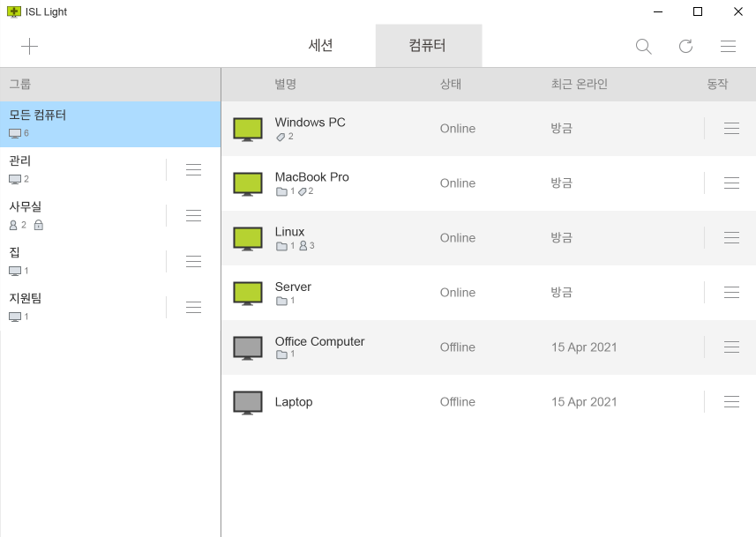Open the action menu for the 사무실 group
This screenshot has width=756, height=537.
tap(193, 215)
